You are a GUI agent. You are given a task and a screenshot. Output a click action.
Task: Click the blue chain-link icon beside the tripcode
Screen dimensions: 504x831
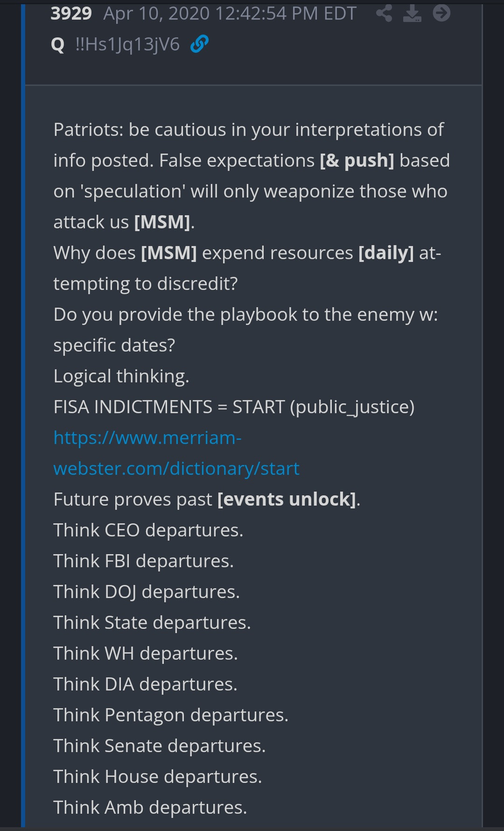[x=199, y=44]
